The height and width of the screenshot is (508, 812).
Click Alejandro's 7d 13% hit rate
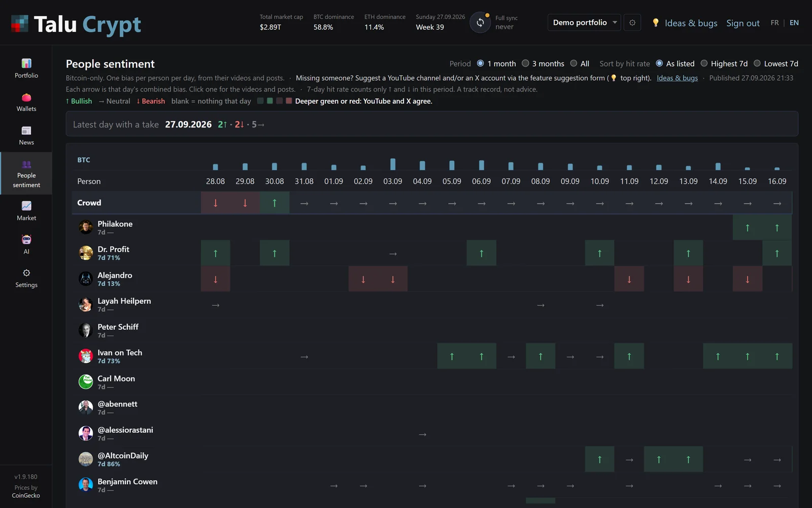pyautogui.click(x=109, y=284)
